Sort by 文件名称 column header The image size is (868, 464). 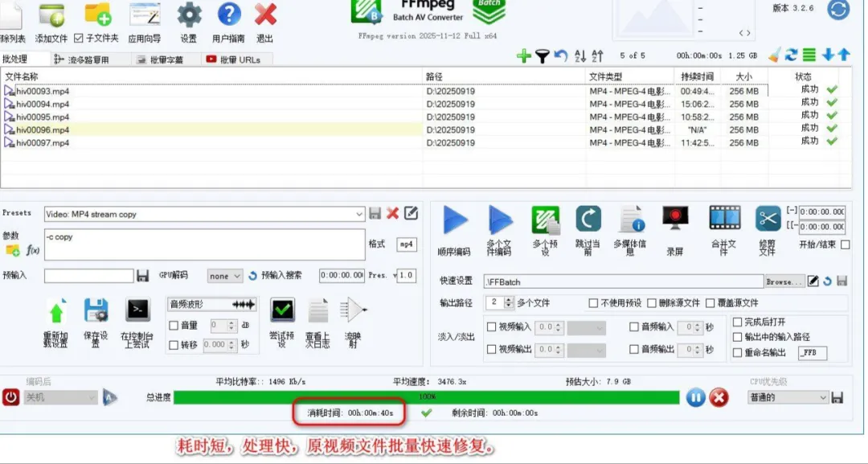click(212, 76)
